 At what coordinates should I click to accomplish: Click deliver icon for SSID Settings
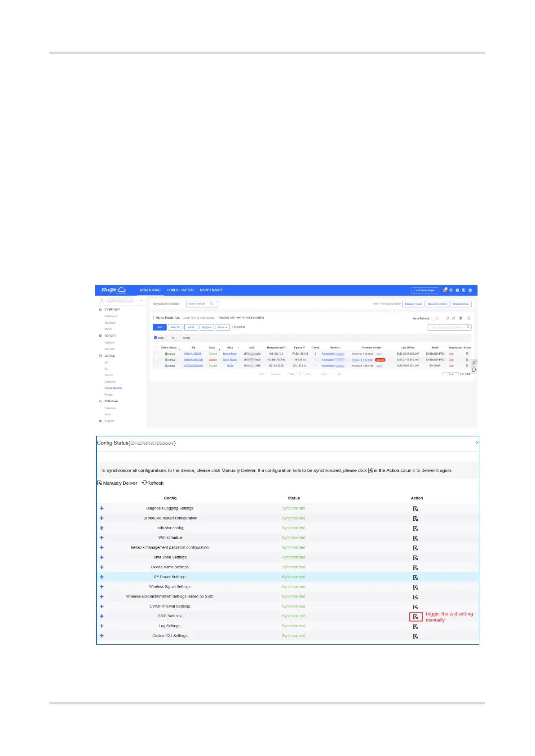pos(416,617)
